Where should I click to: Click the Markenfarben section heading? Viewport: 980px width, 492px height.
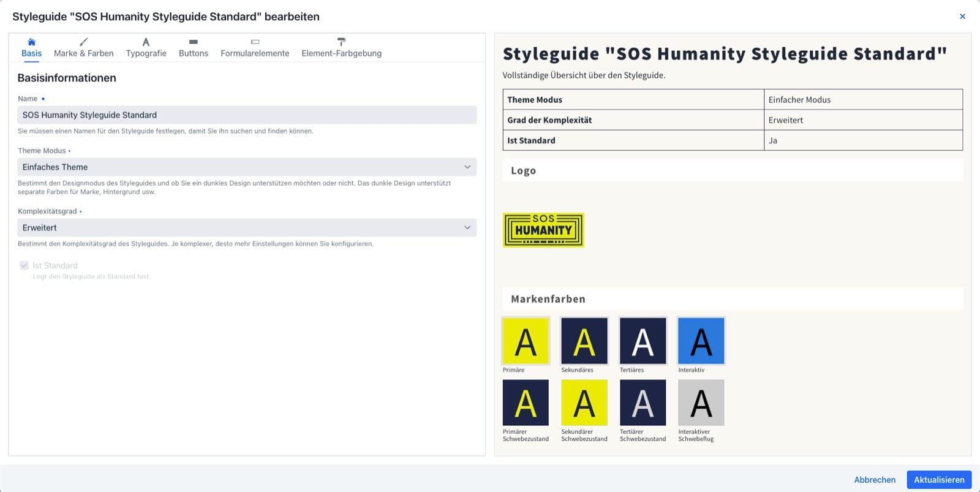548,299
